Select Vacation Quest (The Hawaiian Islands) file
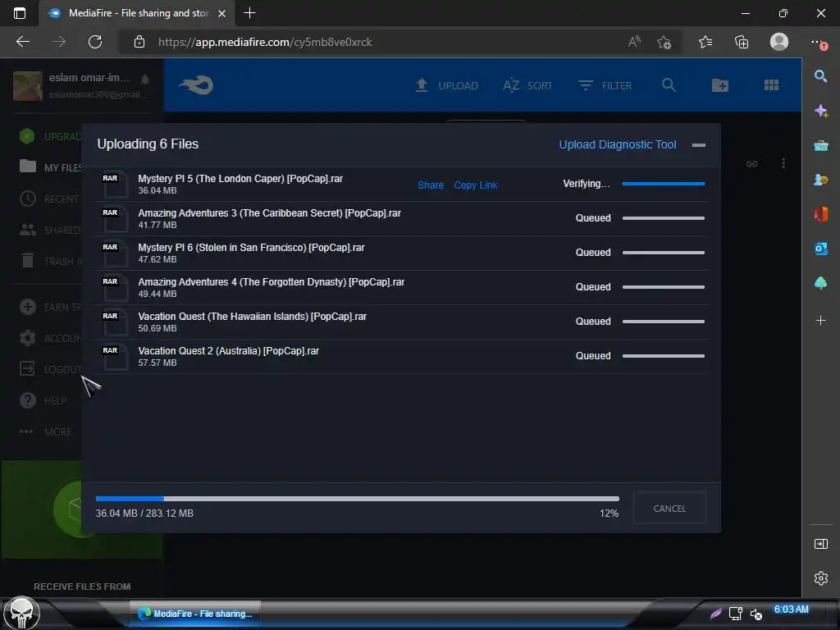Viewport: 840px width, 630px height. [253, 316]
